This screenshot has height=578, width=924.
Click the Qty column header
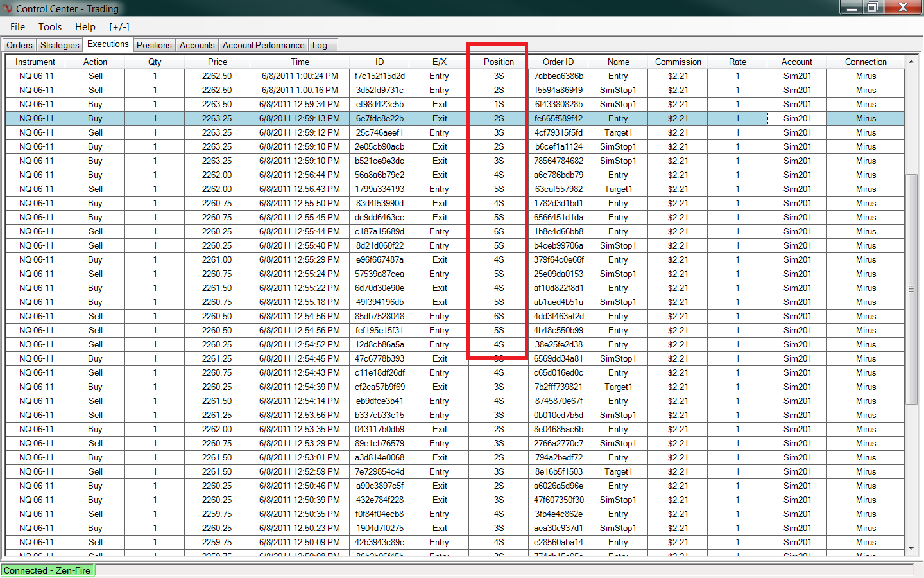pyautogui.click(x=155, y=62)
